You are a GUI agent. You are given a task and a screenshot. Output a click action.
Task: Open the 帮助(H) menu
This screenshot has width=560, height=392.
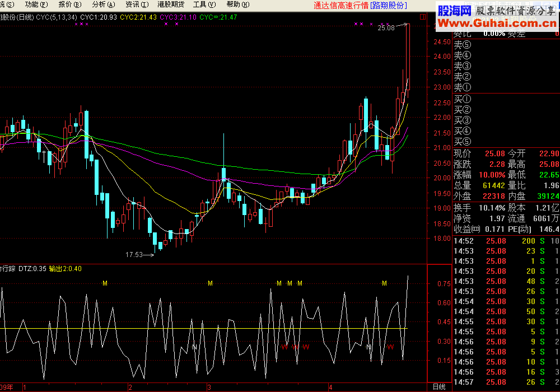pos(238,4)
